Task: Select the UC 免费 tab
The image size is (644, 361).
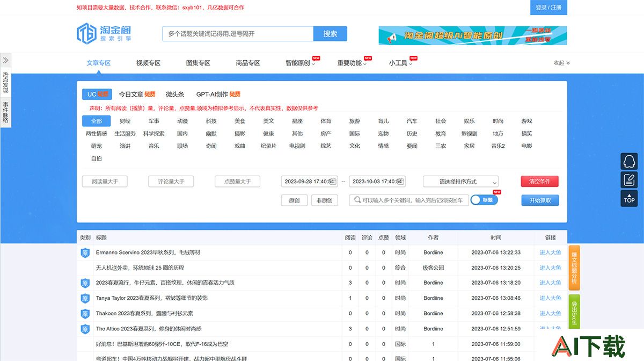Action: click(x=97, y=94)
